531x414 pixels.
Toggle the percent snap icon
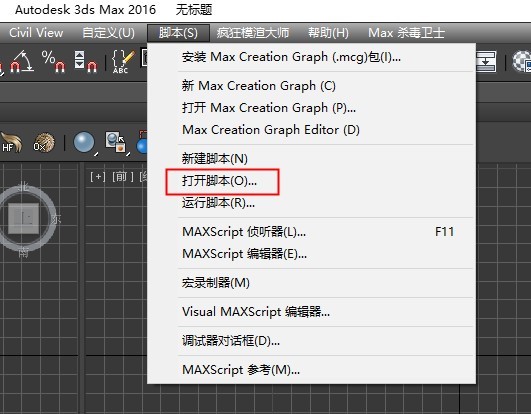[x=53, y=61]
